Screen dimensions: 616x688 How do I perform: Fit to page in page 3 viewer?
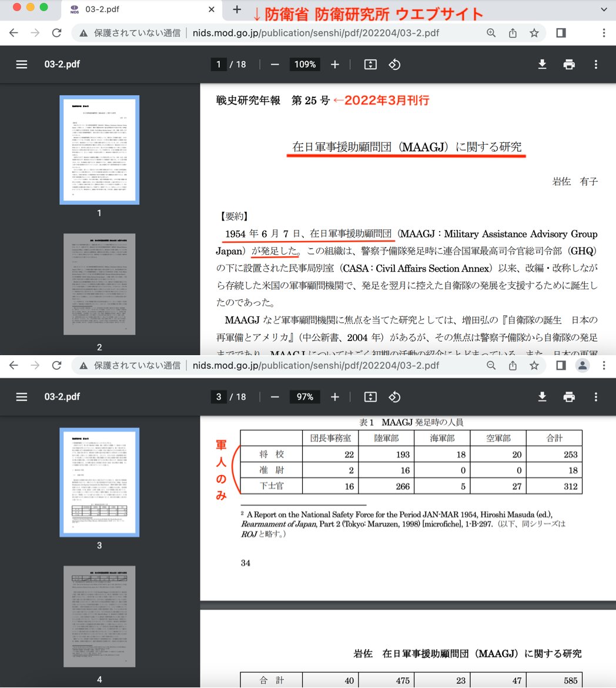[x=370, y=397]
